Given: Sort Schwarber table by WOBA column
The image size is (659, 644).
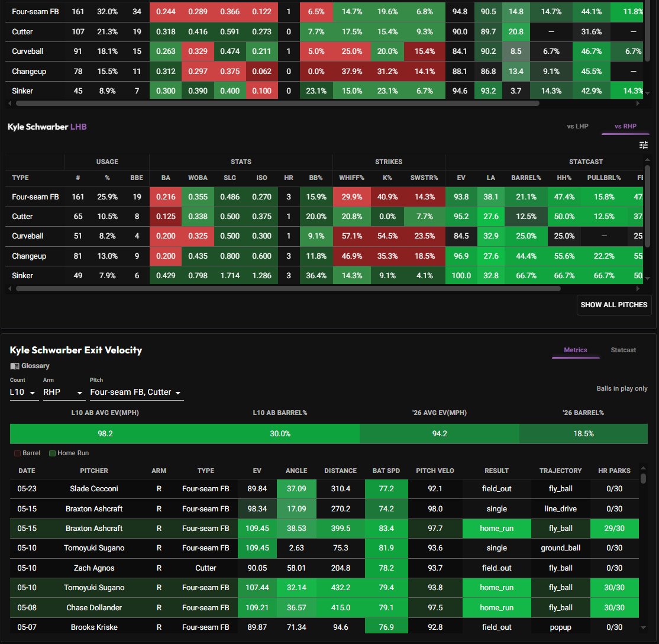Looking at the screenshot, I should point(198,178).
